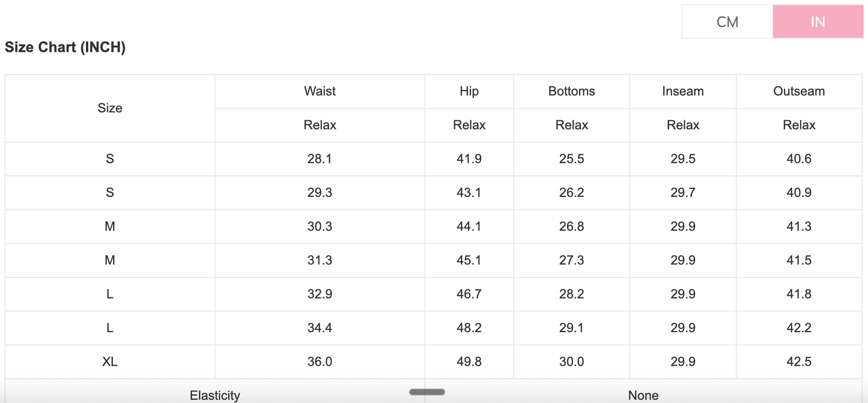Click the Hip column header
868x403 pixels.
pos(469,91)
